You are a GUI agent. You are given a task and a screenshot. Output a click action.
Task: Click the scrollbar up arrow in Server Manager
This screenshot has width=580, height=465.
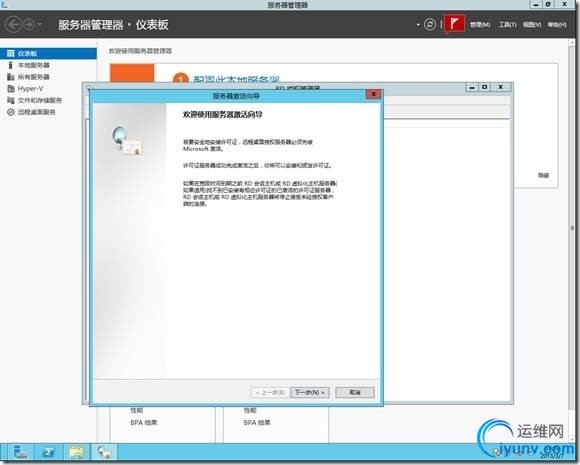coord(572,43)
